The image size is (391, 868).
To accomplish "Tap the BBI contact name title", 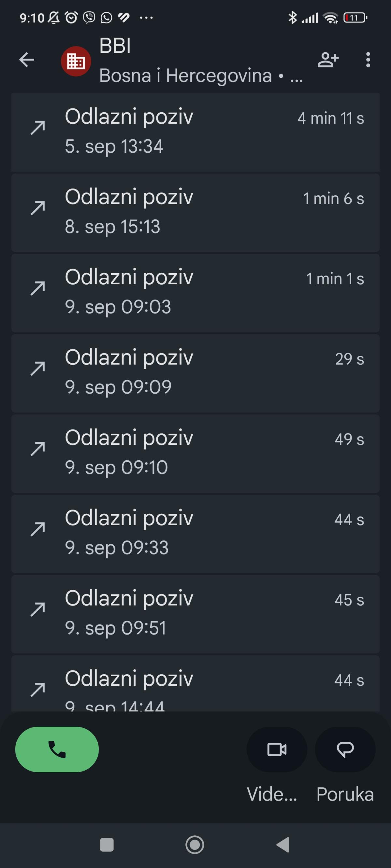I will pyautogui.click(x=115, y=46).
